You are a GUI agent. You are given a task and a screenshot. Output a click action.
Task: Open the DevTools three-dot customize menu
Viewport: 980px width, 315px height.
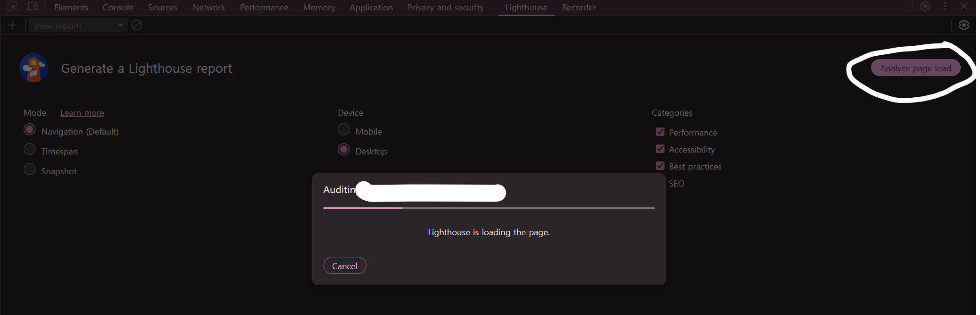pos(945,7)
